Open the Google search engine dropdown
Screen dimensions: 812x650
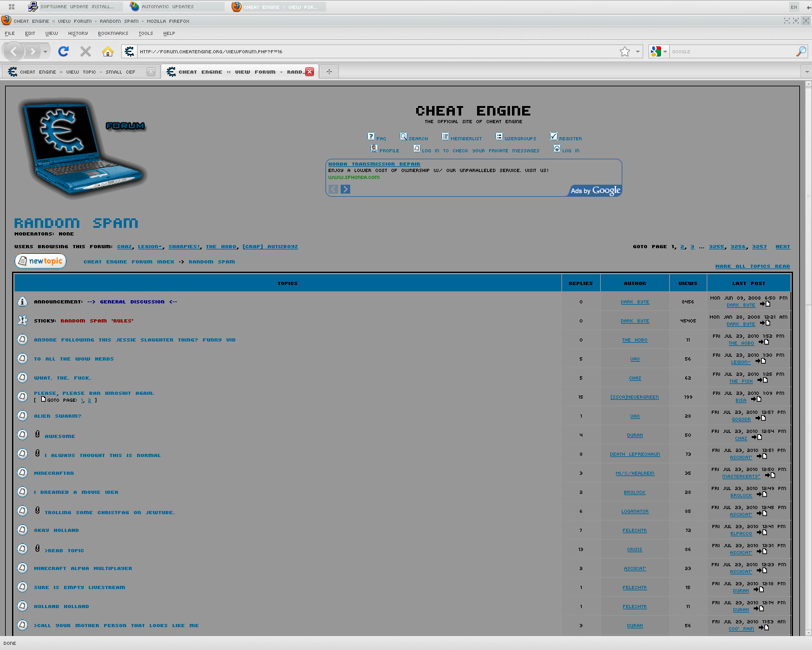click(x=658, y=51)
